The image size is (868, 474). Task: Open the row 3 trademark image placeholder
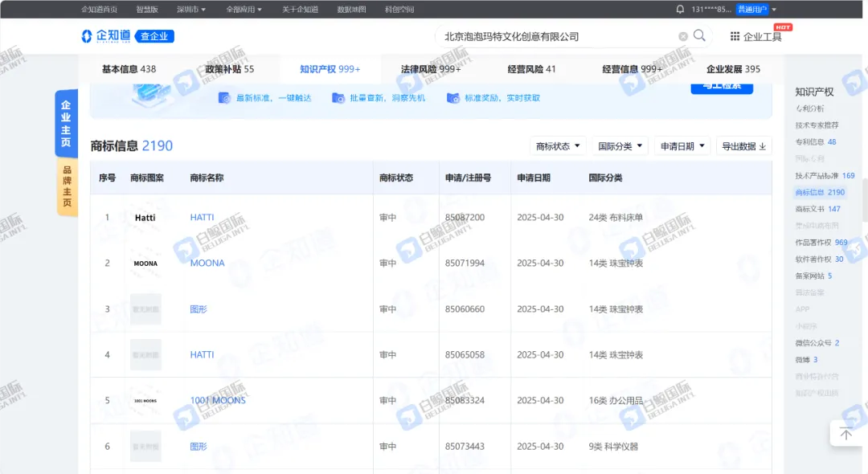click(x=145, y=309)
